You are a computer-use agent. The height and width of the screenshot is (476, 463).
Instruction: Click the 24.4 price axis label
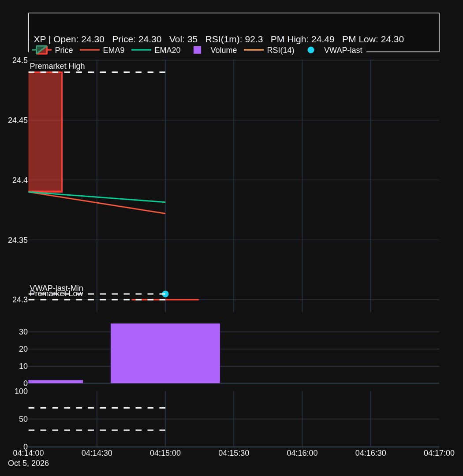click(20, 180)
